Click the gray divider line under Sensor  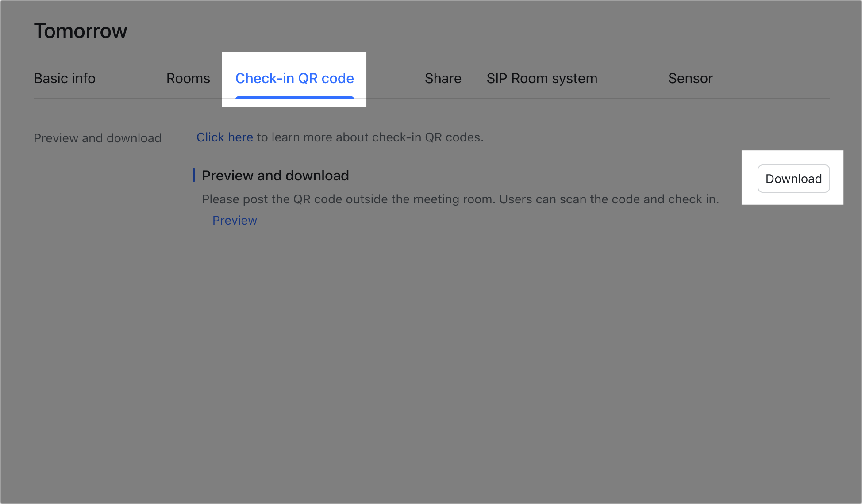(x=690, y=99)
